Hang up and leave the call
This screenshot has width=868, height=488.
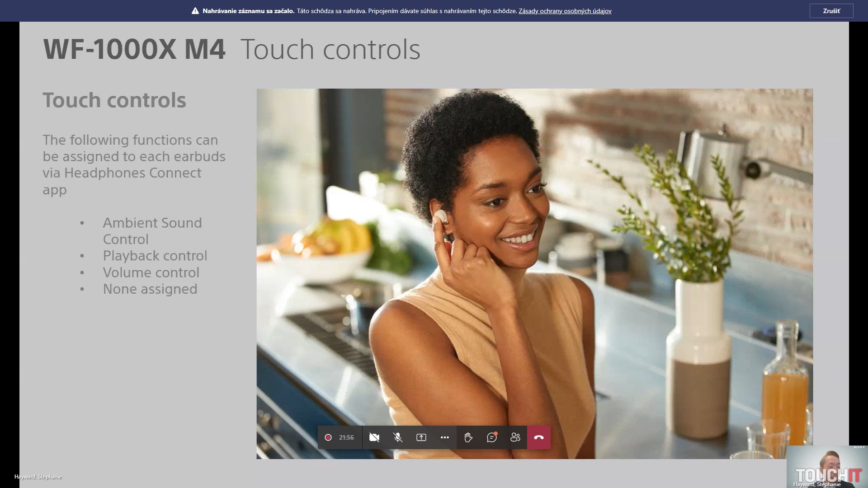tap(539, 437)
